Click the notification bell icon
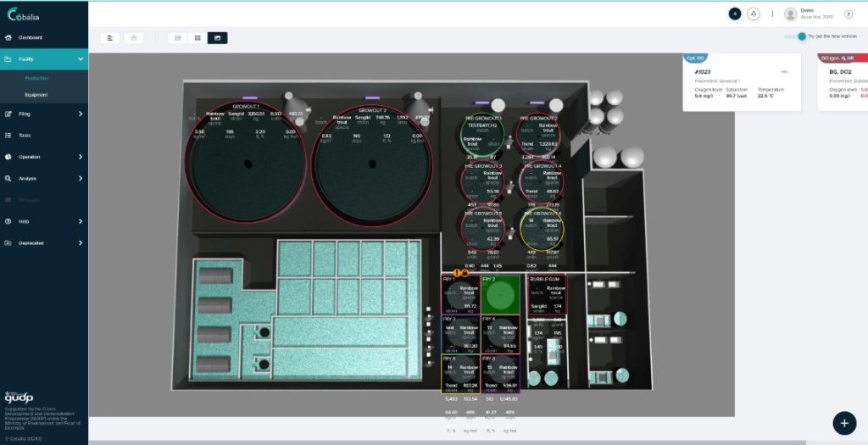 753,14
